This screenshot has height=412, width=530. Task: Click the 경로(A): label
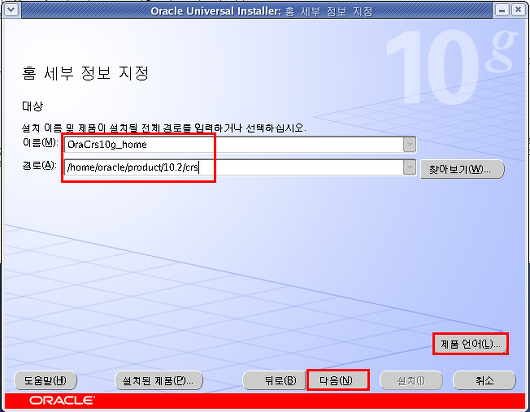(40, 165)
